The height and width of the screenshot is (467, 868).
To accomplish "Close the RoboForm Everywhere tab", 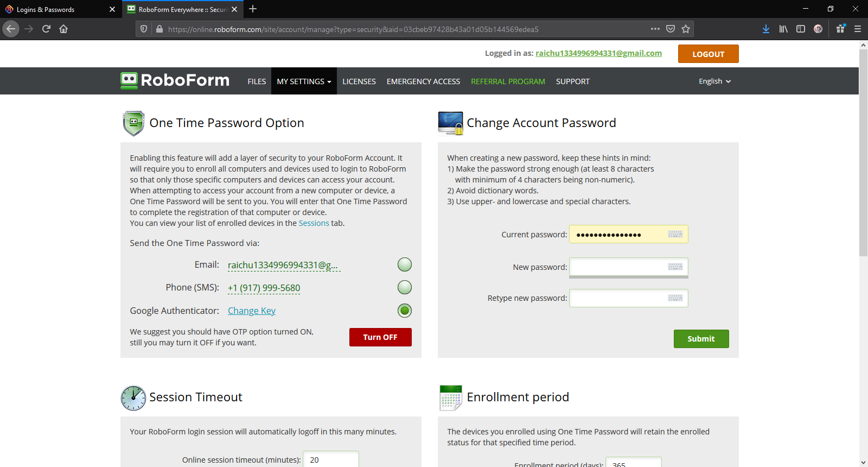I will [234, 9].
